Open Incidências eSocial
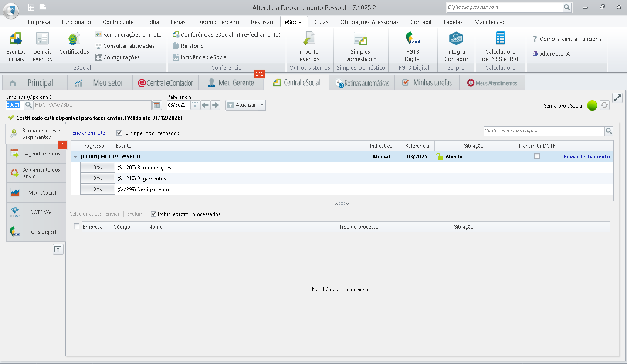Viewport: 627px width, 364px height. 200,57
